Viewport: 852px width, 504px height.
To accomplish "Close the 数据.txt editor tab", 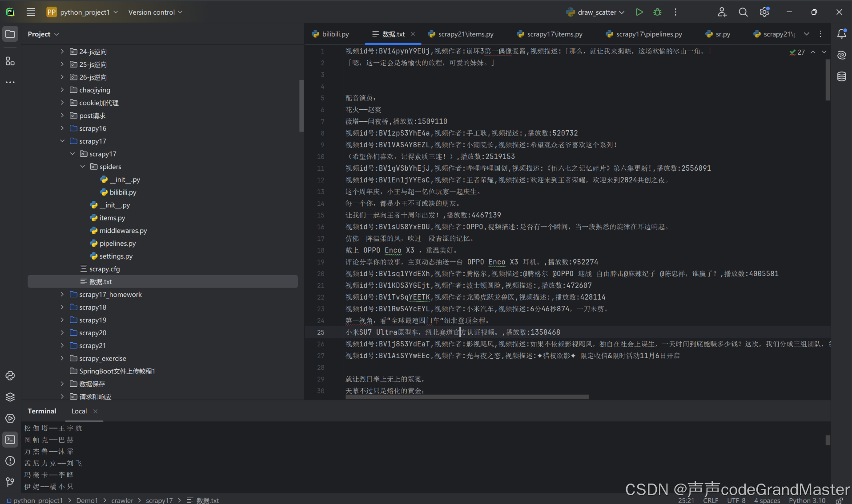I will pyautogui.click(x=413, y=34).
